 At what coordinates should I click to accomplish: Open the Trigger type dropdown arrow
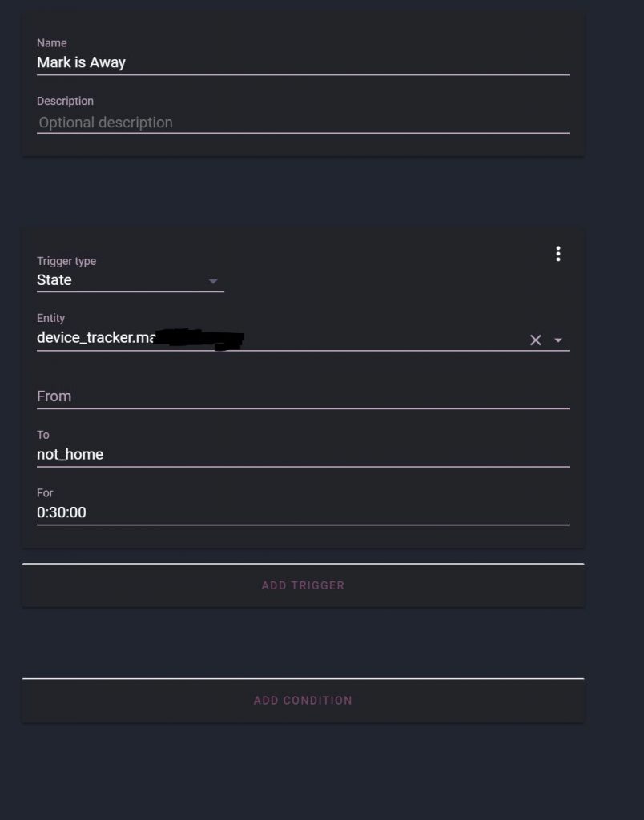tap(213, 281)
